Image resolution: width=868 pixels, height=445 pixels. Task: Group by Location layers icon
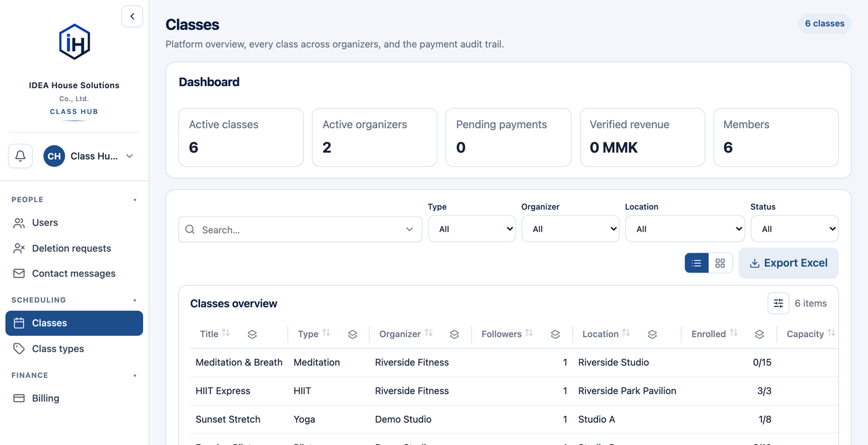coord(652,334)
